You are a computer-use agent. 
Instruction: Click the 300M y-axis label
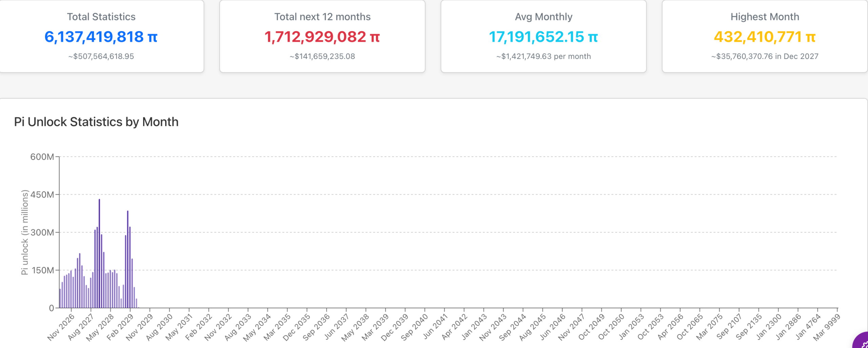(x=42, y=232)
